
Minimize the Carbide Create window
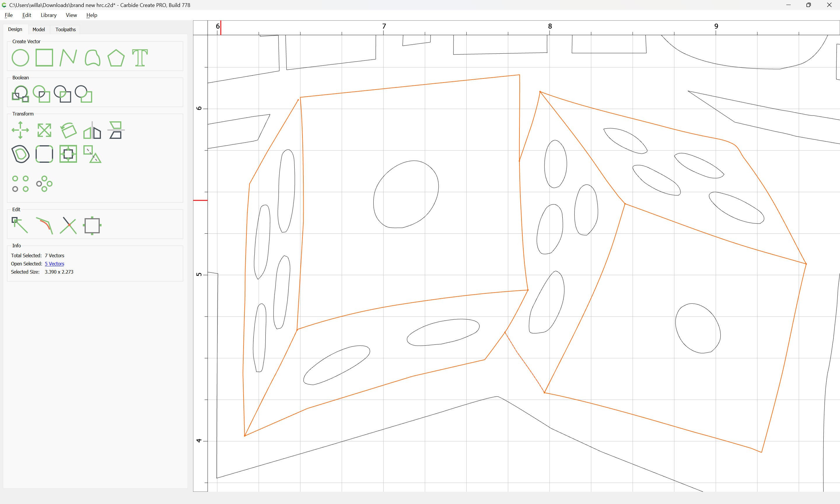788,5
